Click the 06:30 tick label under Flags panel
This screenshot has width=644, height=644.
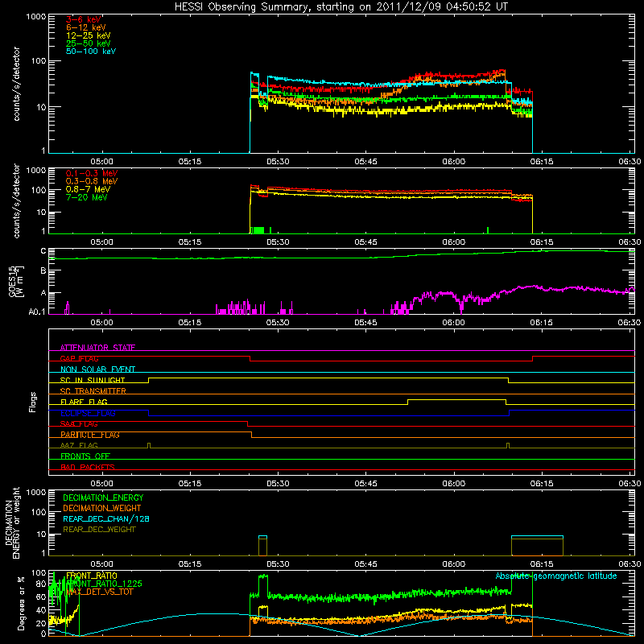coord(630,484)
